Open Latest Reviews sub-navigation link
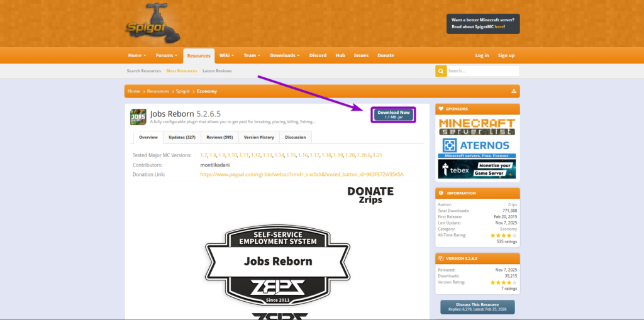This screenshot has height=320, width=644. point(217,71)
